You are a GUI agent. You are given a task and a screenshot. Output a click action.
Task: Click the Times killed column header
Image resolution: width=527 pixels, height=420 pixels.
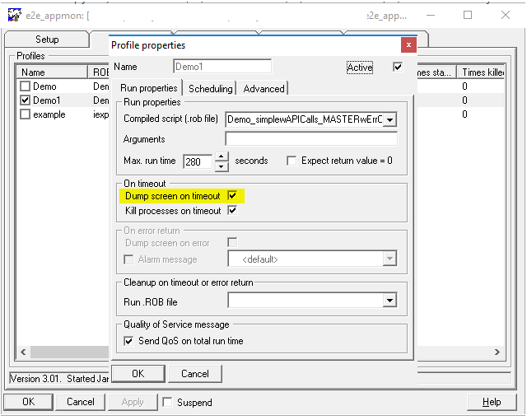point(482,72)
